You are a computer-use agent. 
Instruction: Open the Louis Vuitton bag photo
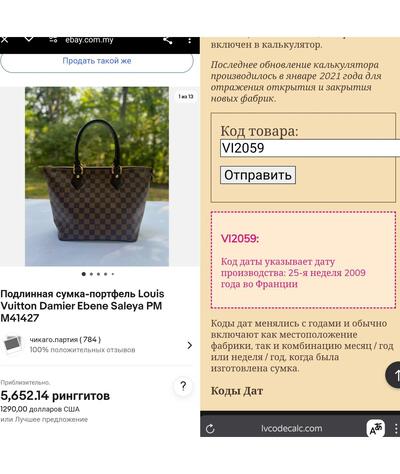(x=97, y=176)
